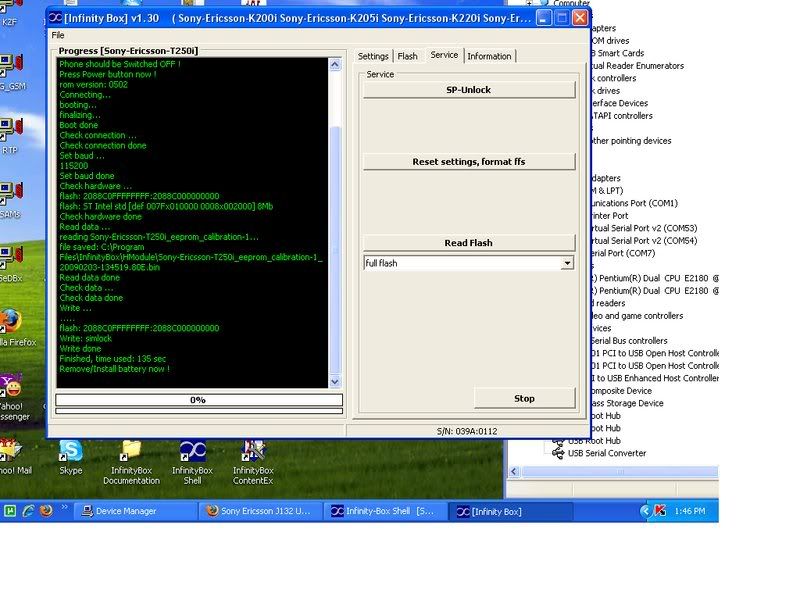800x600 pixels.
Task: Click the USB Serial Converter device icon
Action: pos(558,453)
